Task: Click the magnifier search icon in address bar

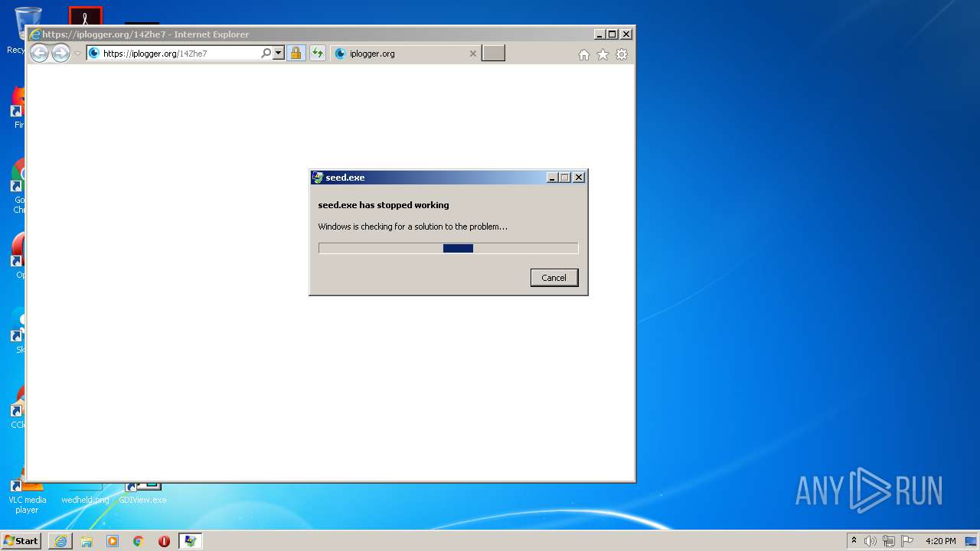Action: point(266,54)
